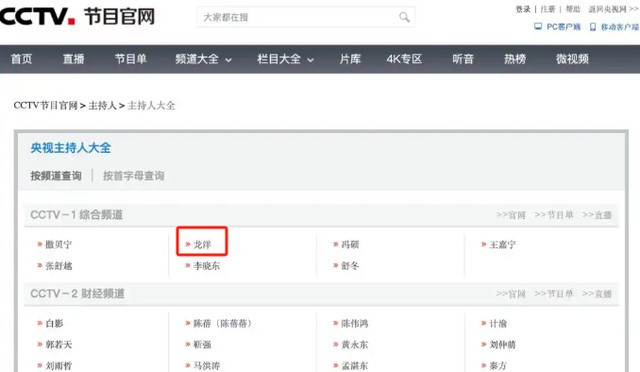Open the 热榜 navigation item

coord(515,59)
